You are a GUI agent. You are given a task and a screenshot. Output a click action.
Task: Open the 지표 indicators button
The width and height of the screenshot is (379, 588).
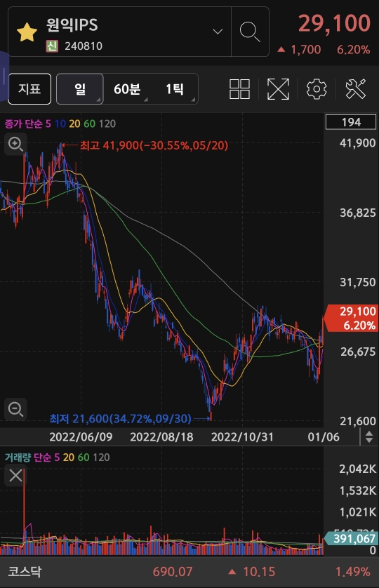tap(29, 89)
